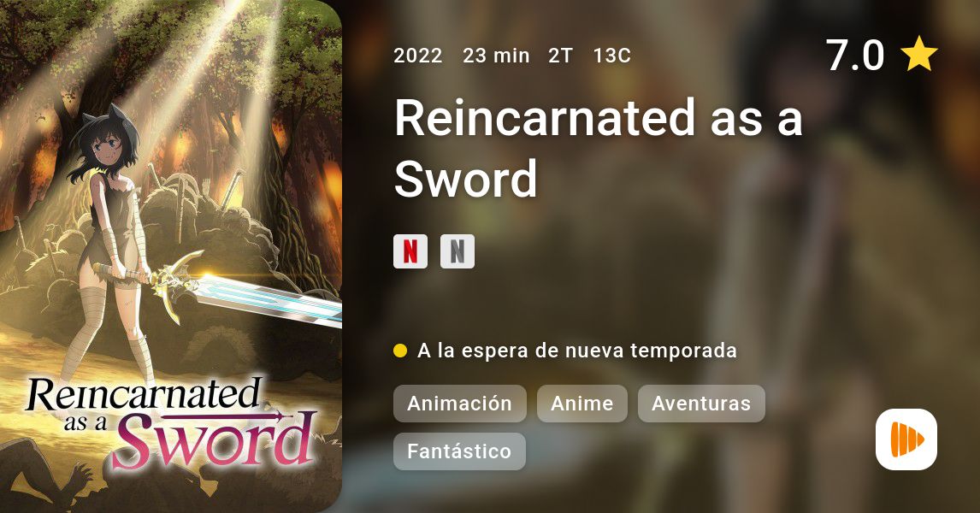Click the Reincarnated as a Sword title
The image size is (980, 513).
point(598,147)
